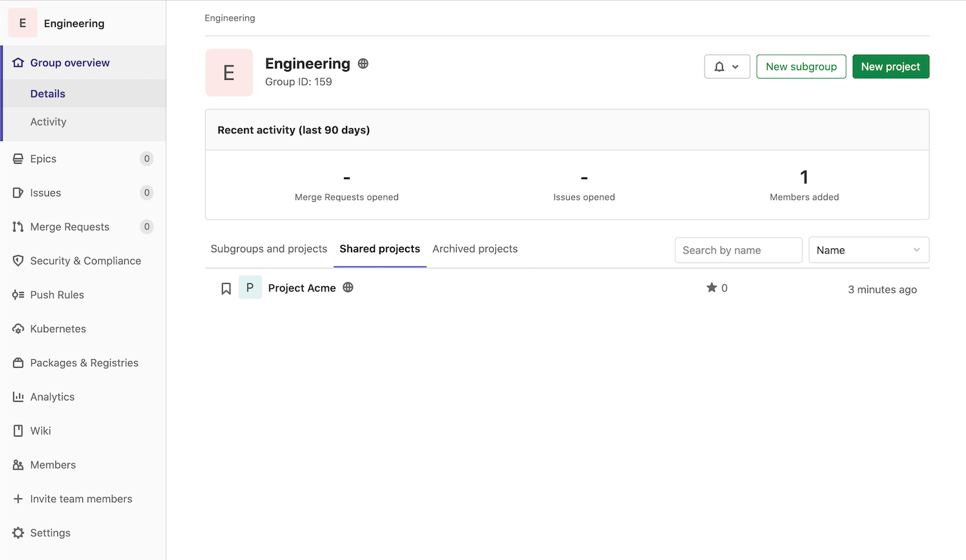Switch to Subgroups and projects tab
Image resolution: width=966 pixels, height=560 pixels.
pyautogui.click(x=269, y=249)
